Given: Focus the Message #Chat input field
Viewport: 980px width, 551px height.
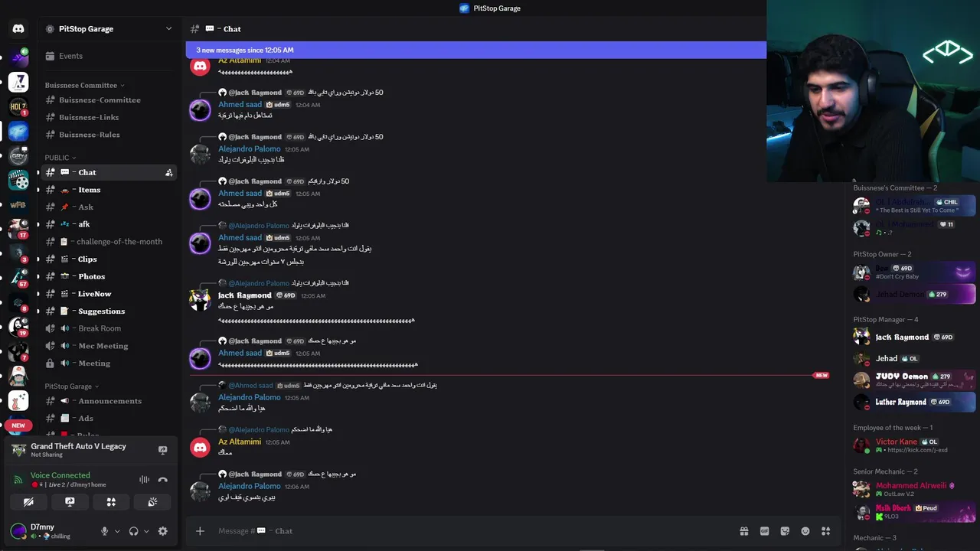Looking at the screenshot, I should (459, 531).
